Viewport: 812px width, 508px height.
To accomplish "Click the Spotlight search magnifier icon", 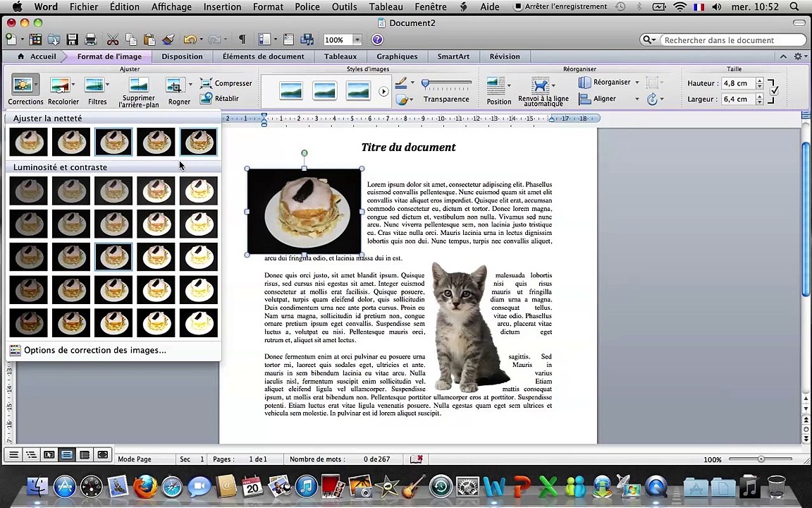I will click(794, 7).
